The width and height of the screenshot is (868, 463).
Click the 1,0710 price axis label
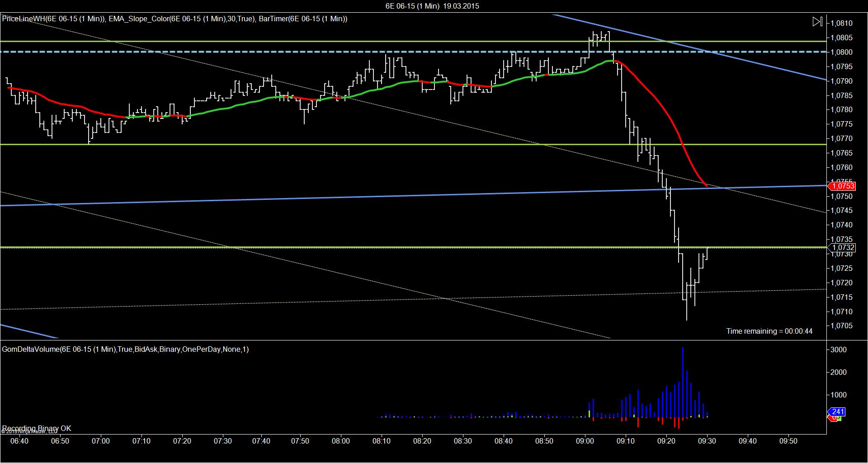[x=841, y=312]
